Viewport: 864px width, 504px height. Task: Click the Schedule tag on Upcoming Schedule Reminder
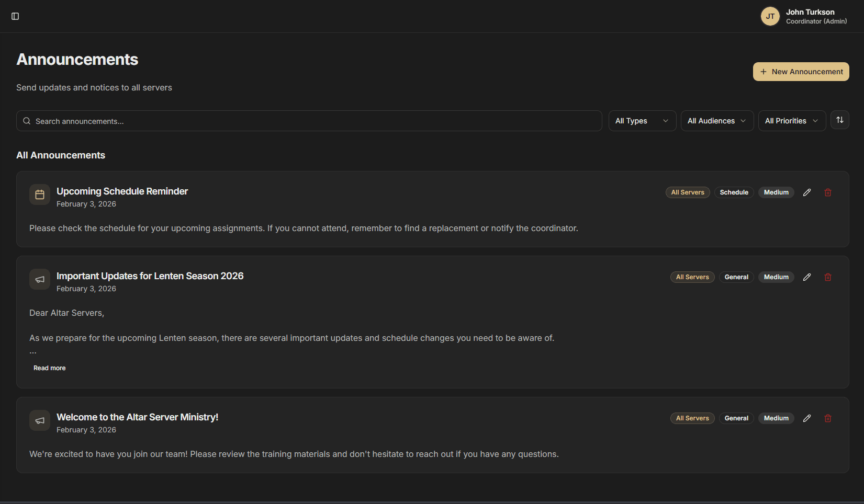pyautogui.click(x=734, y=192)
